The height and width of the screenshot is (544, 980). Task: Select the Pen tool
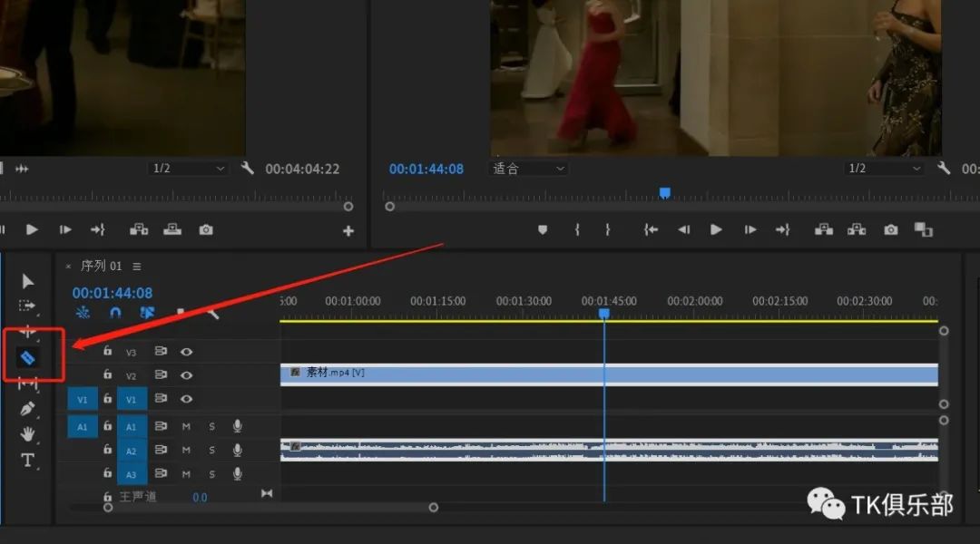pyautogui.click(x=28, y=409)
